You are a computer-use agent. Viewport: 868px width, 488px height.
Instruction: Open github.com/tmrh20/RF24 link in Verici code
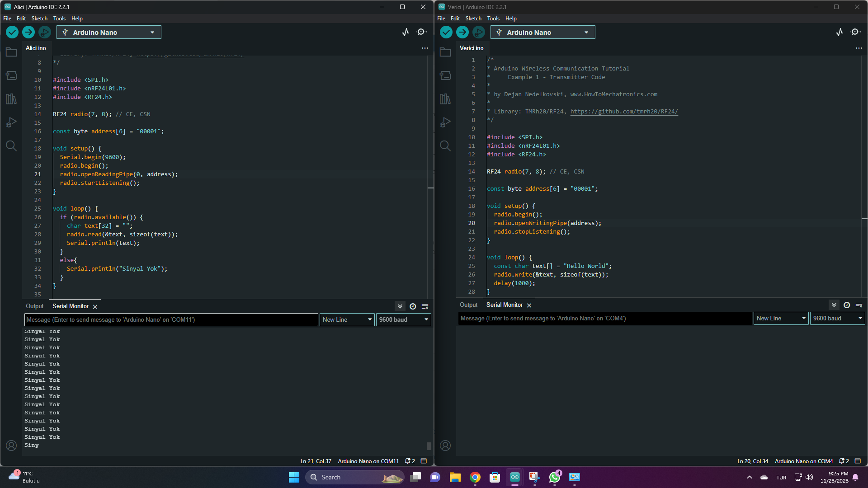click(624, 112)
